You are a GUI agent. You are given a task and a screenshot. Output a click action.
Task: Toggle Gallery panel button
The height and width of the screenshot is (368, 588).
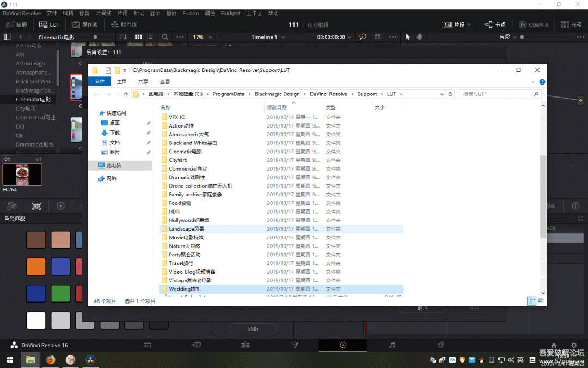point(17,25)
